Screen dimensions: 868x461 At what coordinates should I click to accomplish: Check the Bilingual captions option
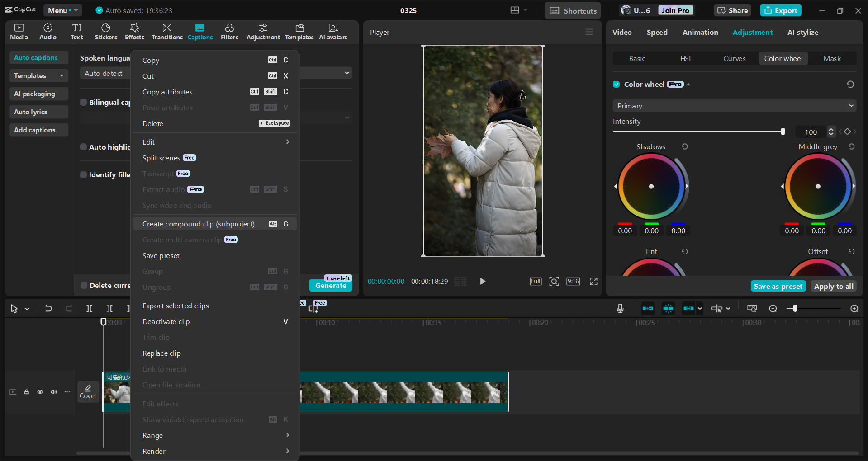point(83,102)
